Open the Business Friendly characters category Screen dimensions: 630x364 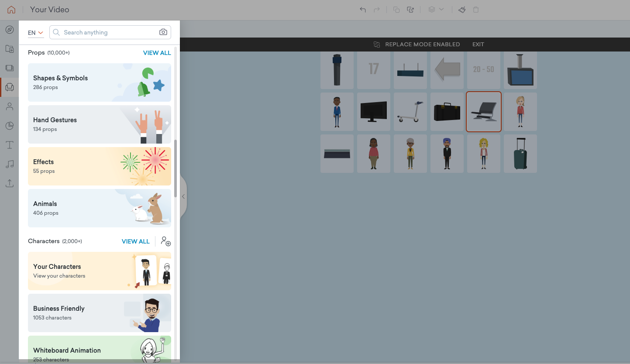pyautogui.click(x=99, y=313)
